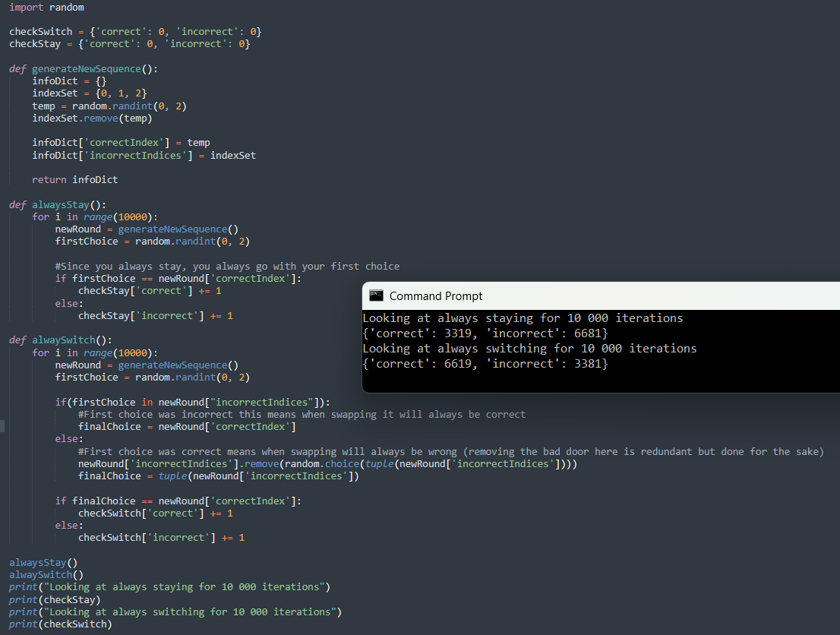Click the print 'always staying' statement line
This screenshot has height=635, width=840.
tap(170, 587)
